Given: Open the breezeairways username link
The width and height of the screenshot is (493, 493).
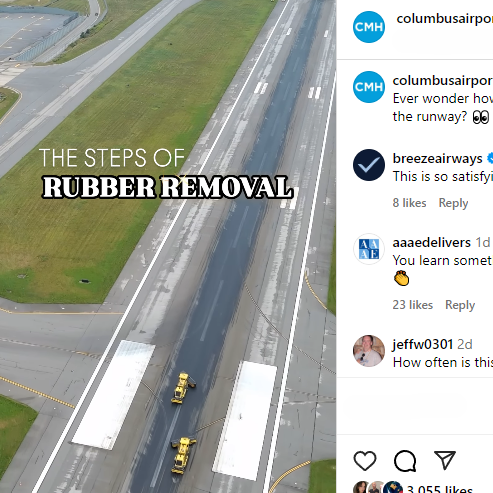Looking at the screenshot, I should [437, 158].
